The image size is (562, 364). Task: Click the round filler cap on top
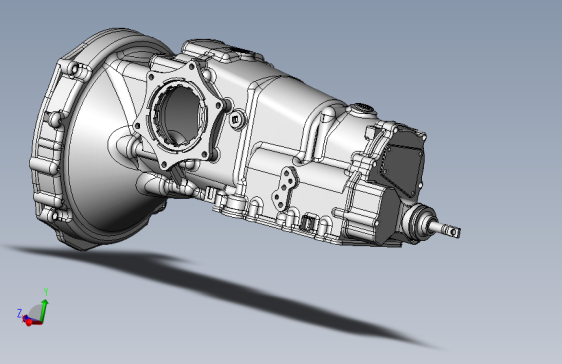tap(363, 109)
